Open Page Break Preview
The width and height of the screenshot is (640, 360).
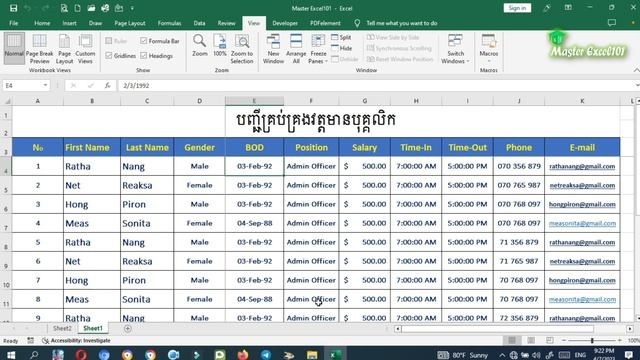pos(40,49)
